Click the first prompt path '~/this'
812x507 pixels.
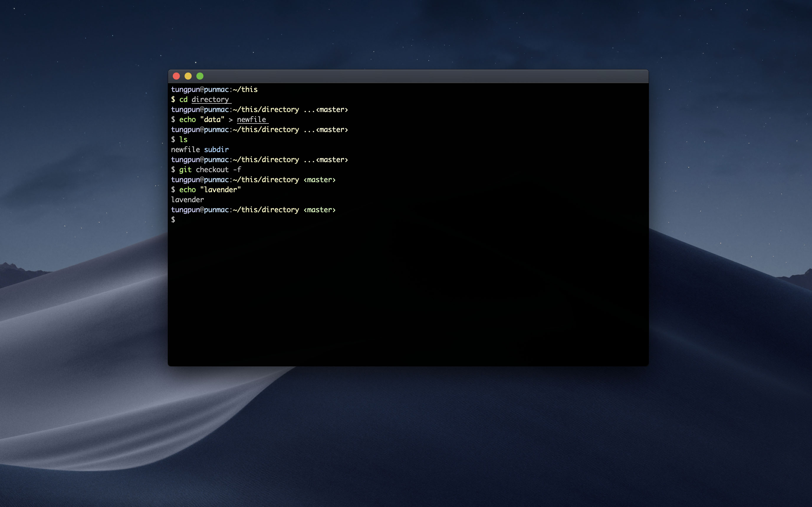245,90
